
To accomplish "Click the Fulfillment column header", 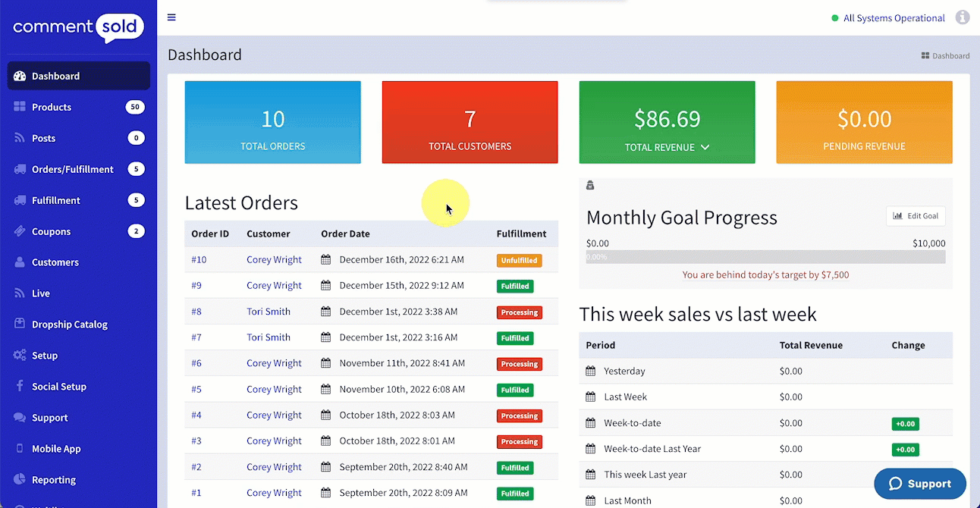I will (521, 234).
